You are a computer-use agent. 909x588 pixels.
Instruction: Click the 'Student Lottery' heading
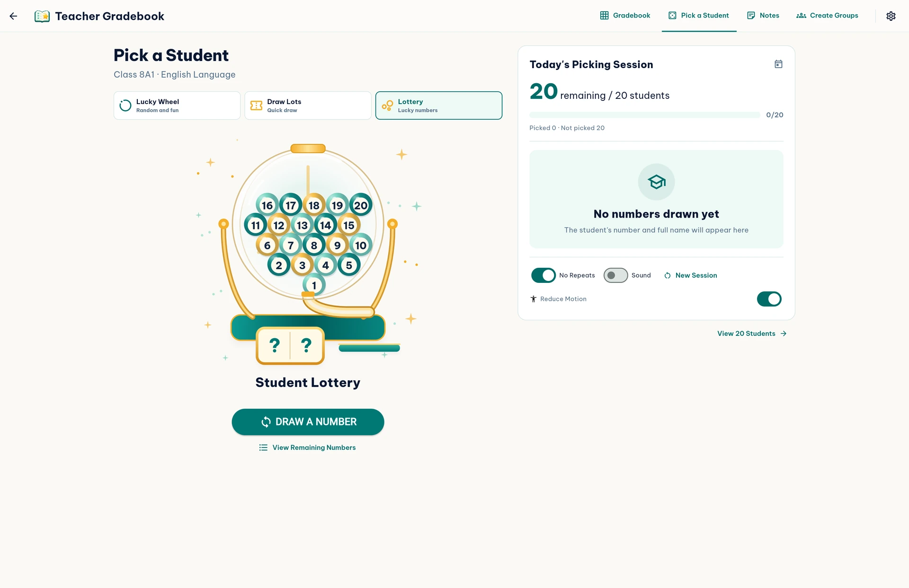(308, 382)
